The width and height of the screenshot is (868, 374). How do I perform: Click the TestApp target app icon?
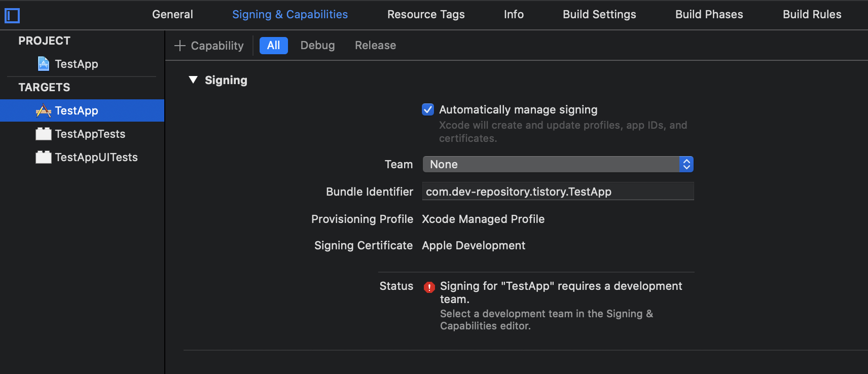pyautogui.click(x=44, y=110)
